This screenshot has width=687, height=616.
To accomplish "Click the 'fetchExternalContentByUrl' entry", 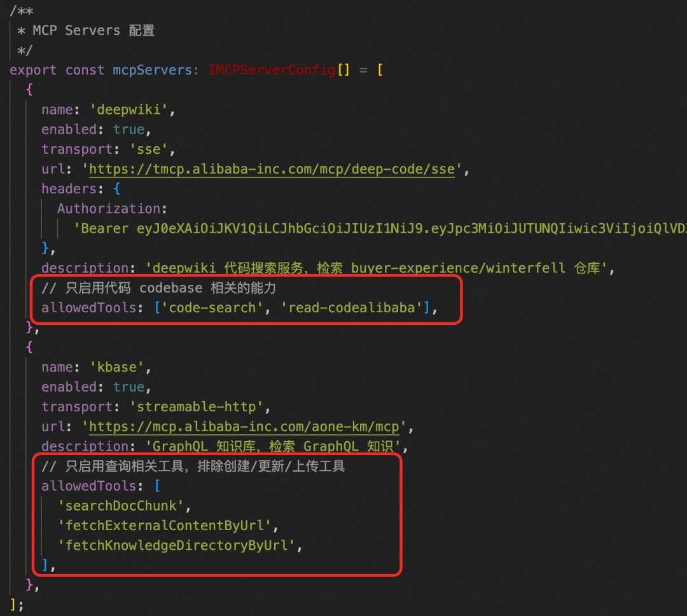I will point(165,526).
